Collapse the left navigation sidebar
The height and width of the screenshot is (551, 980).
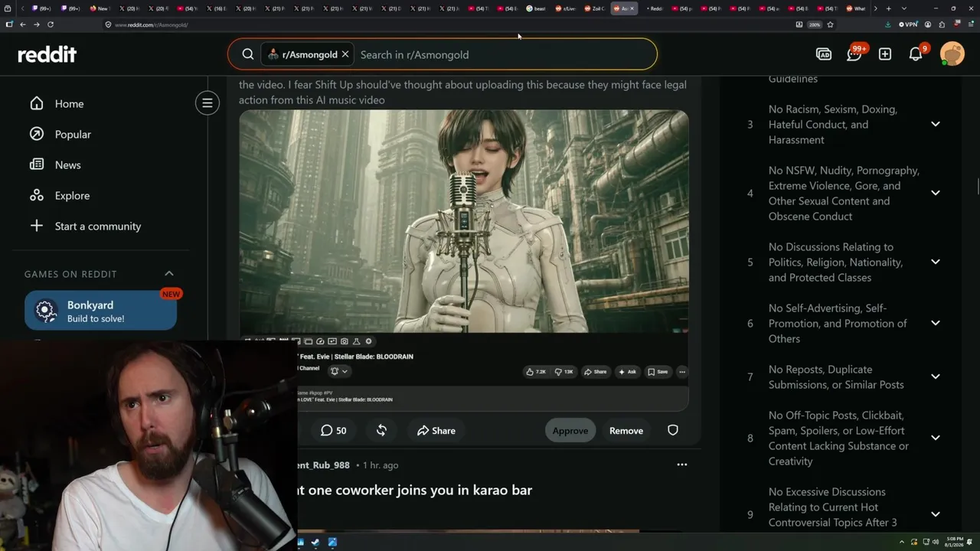[x=207, y=103]
